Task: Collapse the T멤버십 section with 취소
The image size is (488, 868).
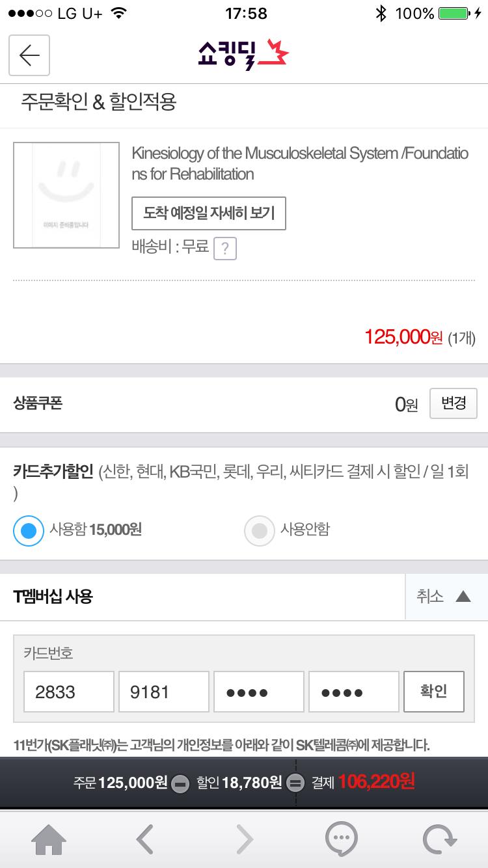Action: point(430,597)
